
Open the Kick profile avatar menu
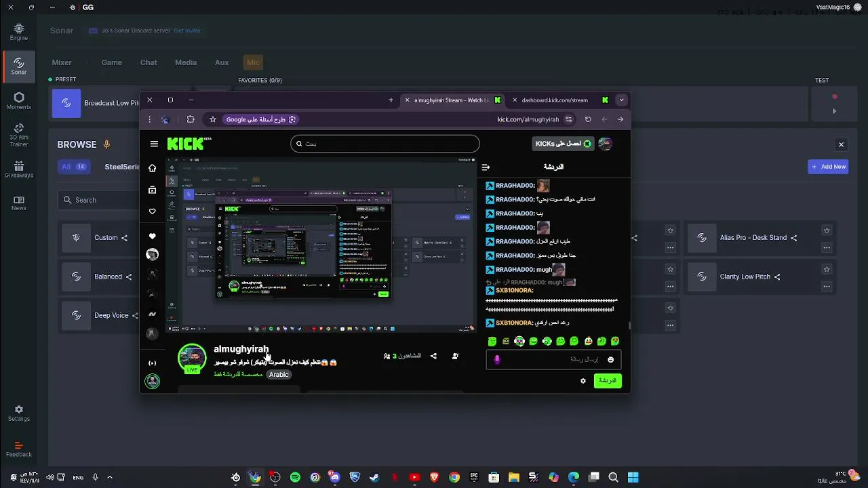pyautogui.click(x=606, y=143)
